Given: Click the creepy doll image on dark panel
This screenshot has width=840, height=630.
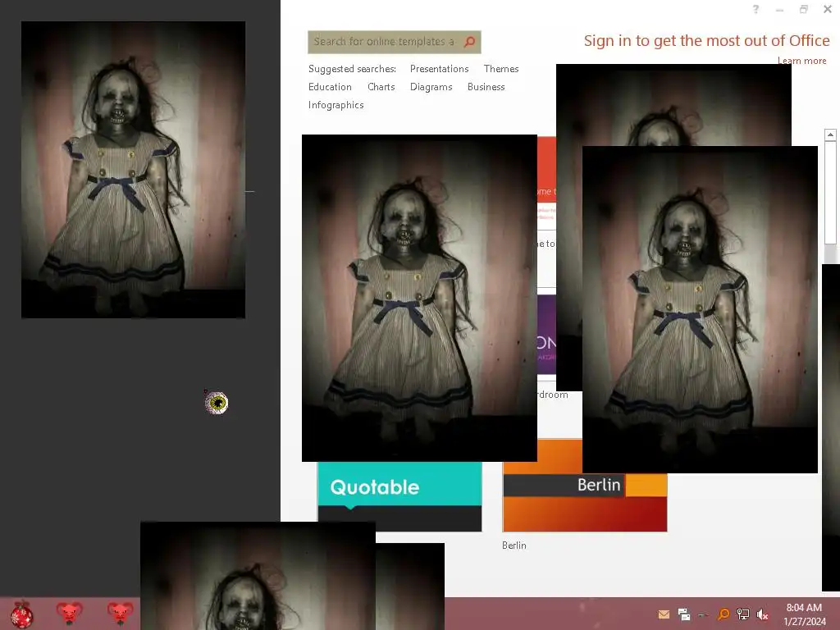Looking at the screenshot, I should pos(134,170).
